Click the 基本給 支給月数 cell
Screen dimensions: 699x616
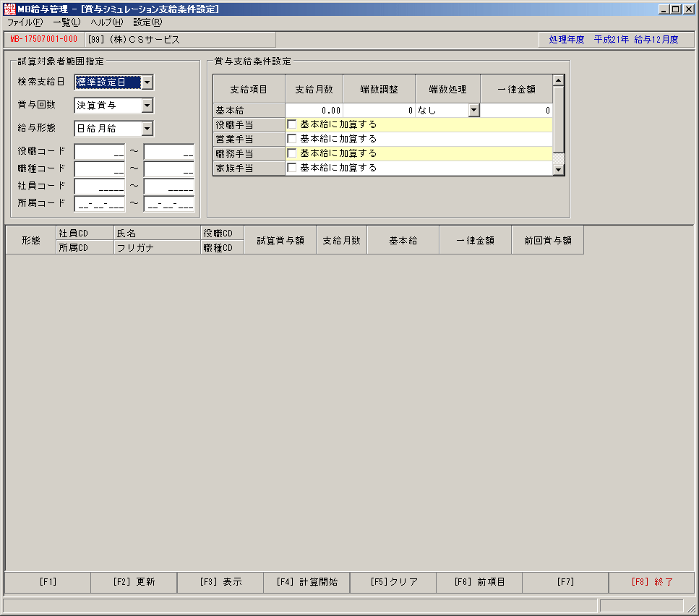[314, 110]
